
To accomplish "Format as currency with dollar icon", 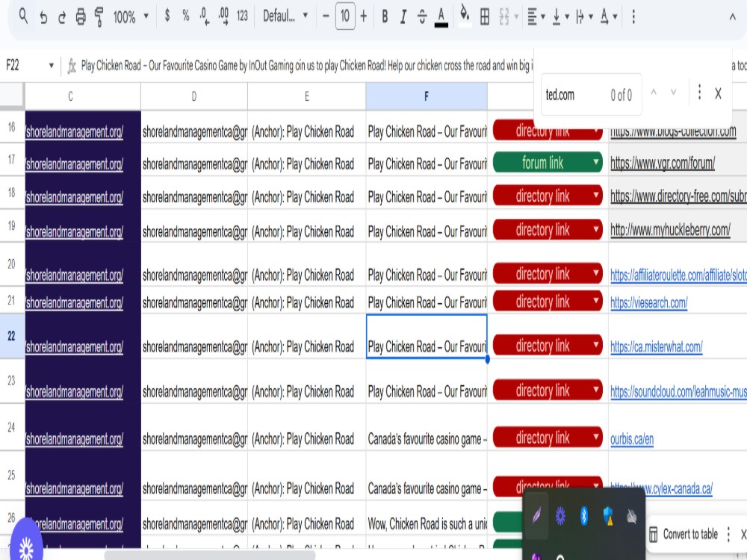I will coord(167,16).
